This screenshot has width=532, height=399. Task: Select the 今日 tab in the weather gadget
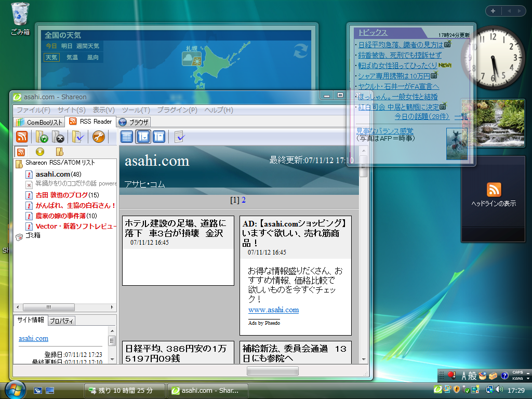51,46
